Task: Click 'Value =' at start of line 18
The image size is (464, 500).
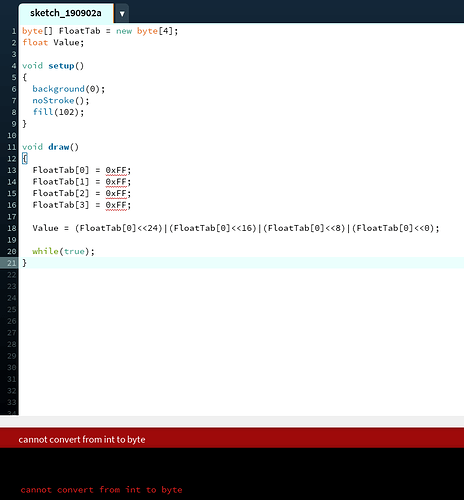Action: 50,228
